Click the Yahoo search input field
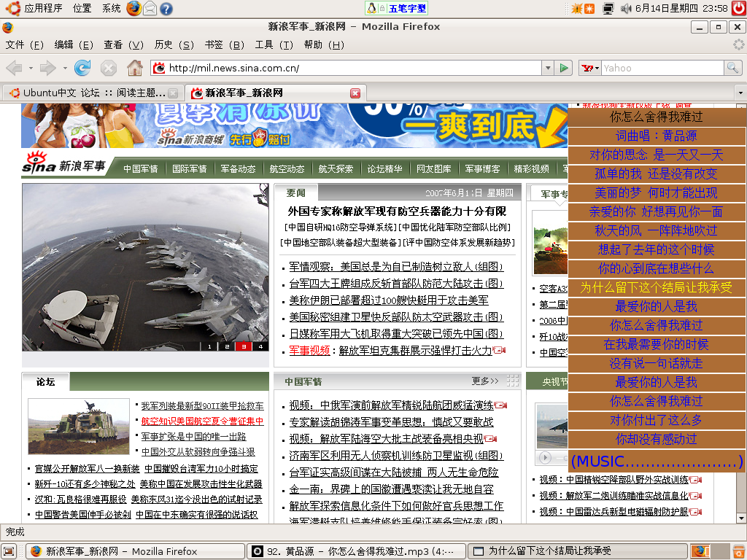Screen dimensions: 747x560 point(662,68)
